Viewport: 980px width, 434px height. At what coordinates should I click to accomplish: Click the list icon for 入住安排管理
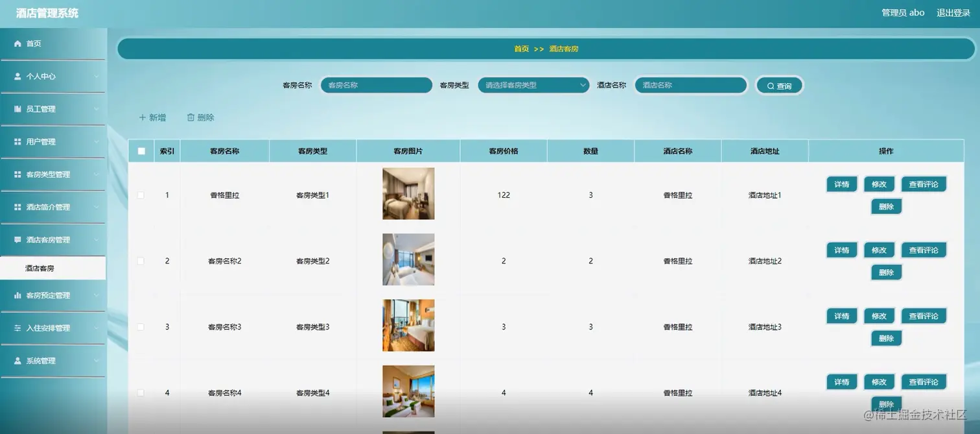point(17,328)
